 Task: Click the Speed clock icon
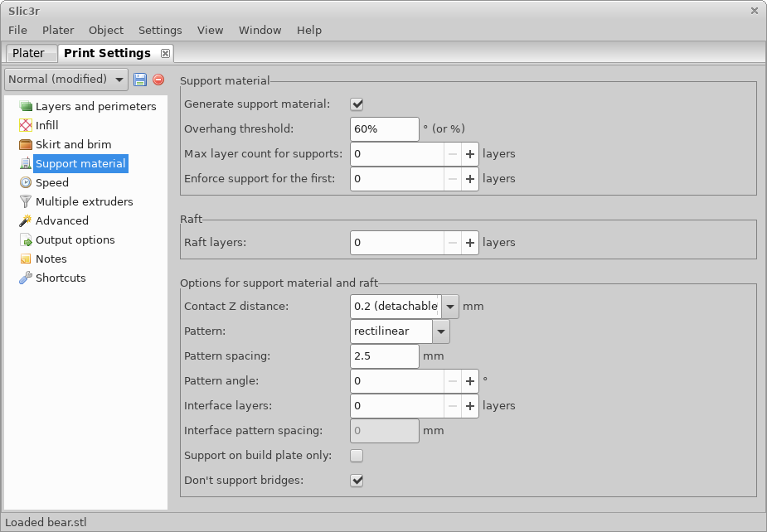pos(26,182)
